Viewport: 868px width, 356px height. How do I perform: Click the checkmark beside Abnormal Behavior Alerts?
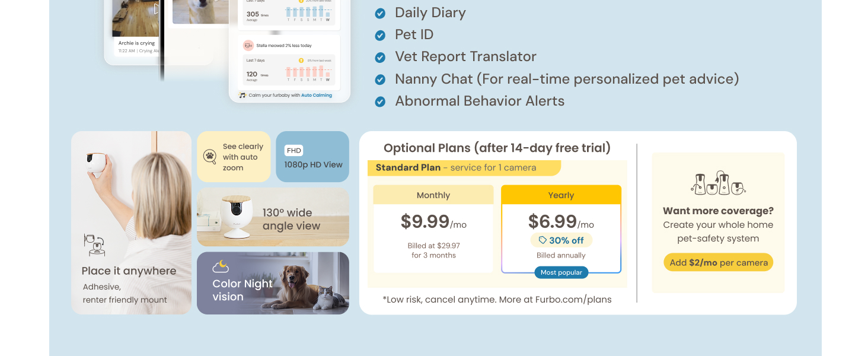(x=381, y=102)
